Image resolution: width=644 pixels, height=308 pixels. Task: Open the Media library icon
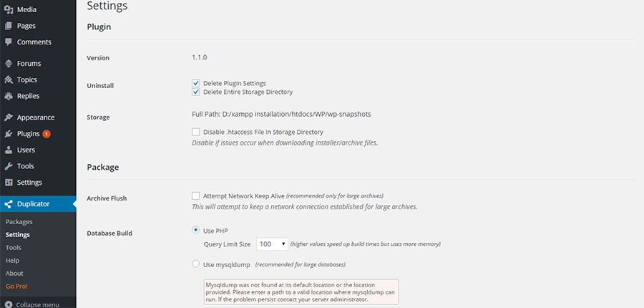(x=8, y=9)
